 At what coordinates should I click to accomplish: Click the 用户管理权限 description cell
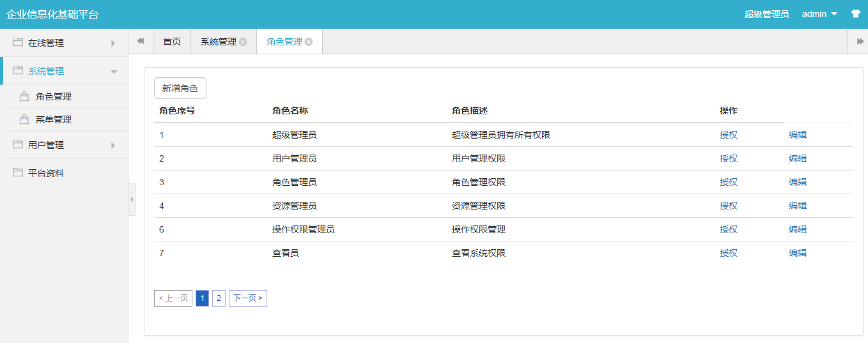[479, 158]
